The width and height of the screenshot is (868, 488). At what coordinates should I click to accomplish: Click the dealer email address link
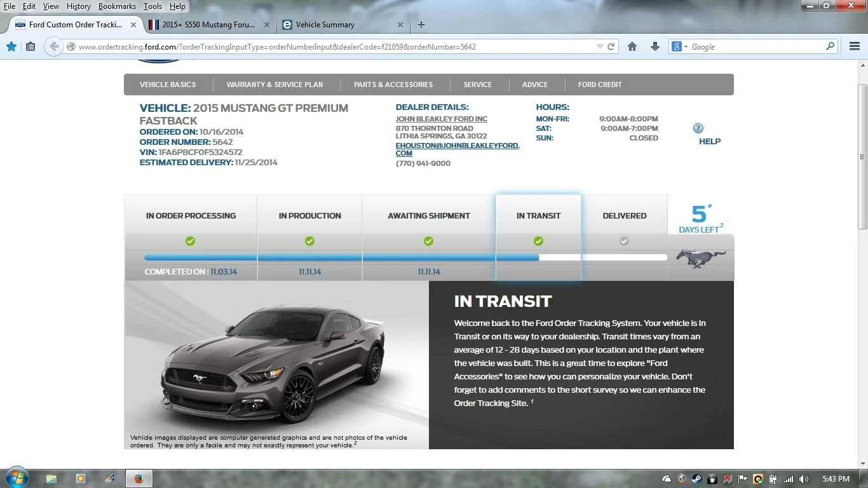[458, 149]
